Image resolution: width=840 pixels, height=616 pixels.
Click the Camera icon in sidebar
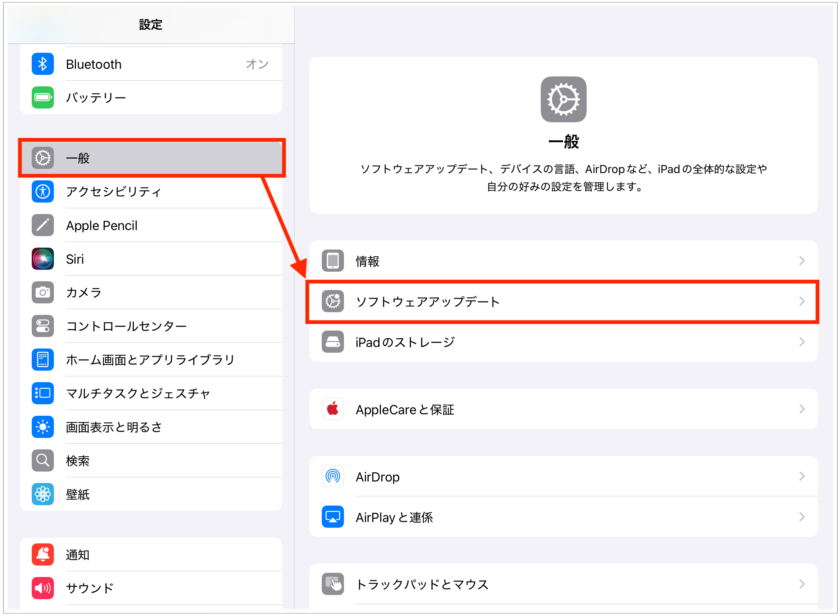point(42,292)
